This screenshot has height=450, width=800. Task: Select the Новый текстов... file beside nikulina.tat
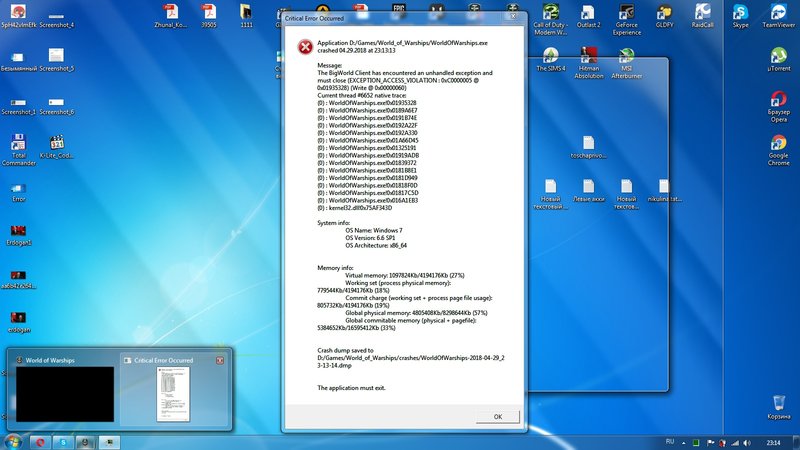[627, 194]
